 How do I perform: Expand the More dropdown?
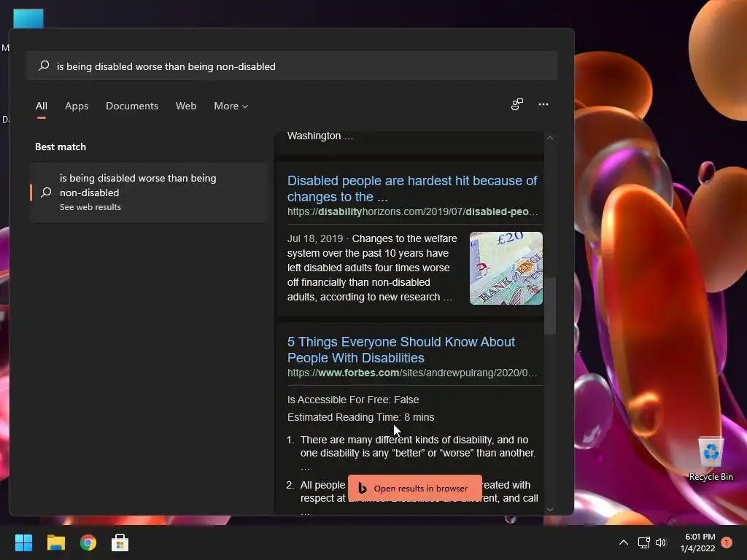coord(231,106)
